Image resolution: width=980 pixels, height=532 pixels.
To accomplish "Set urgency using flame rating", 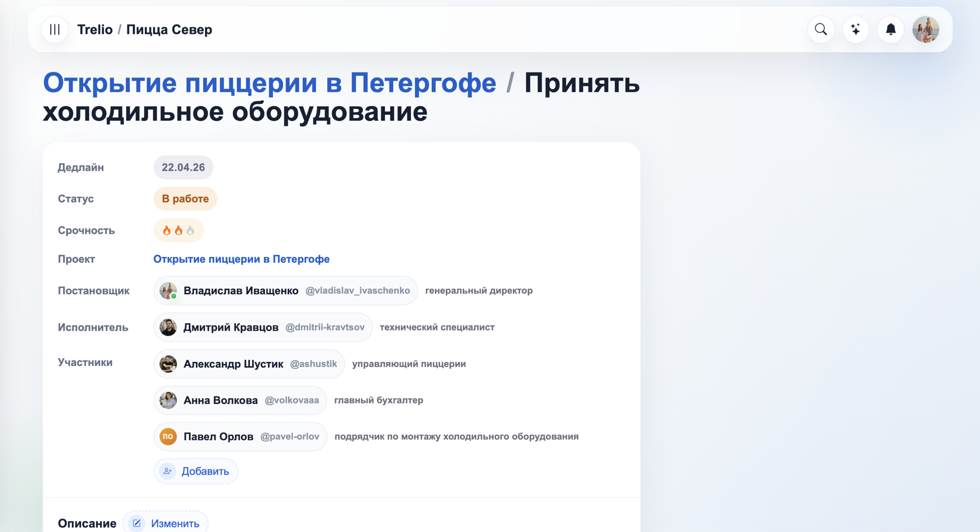I will (178, 231).
